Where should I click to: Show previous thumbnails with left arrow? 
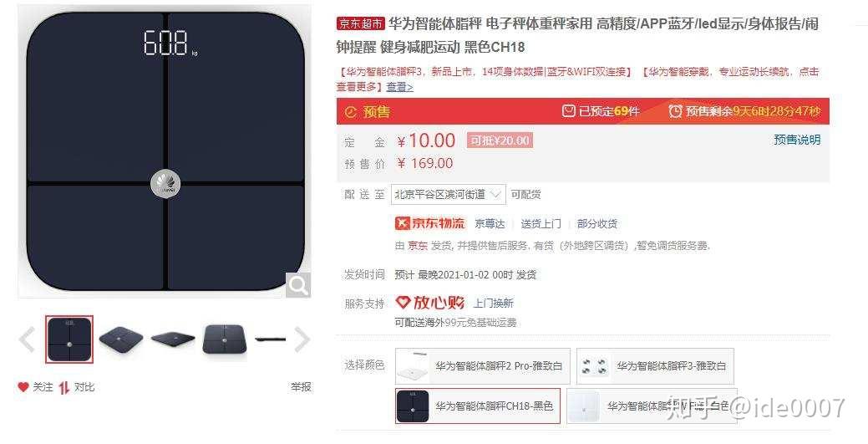click(27, 339)
